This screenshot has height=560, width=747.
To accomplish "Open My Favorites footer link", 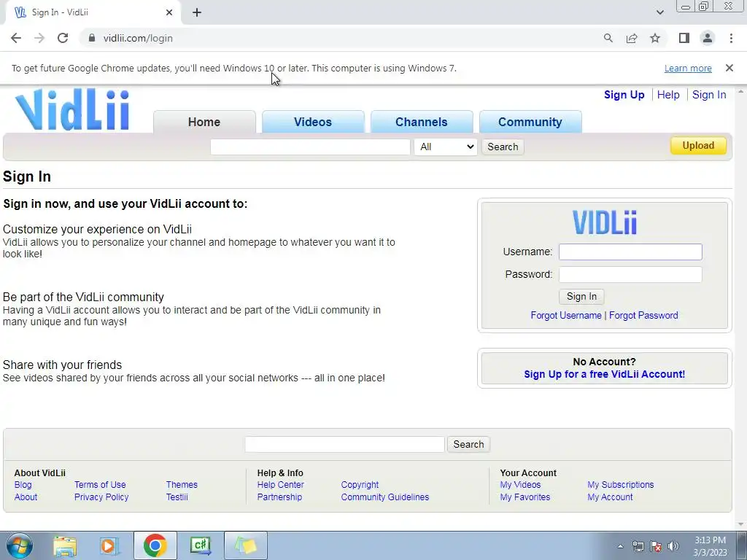I will point(525,497).
